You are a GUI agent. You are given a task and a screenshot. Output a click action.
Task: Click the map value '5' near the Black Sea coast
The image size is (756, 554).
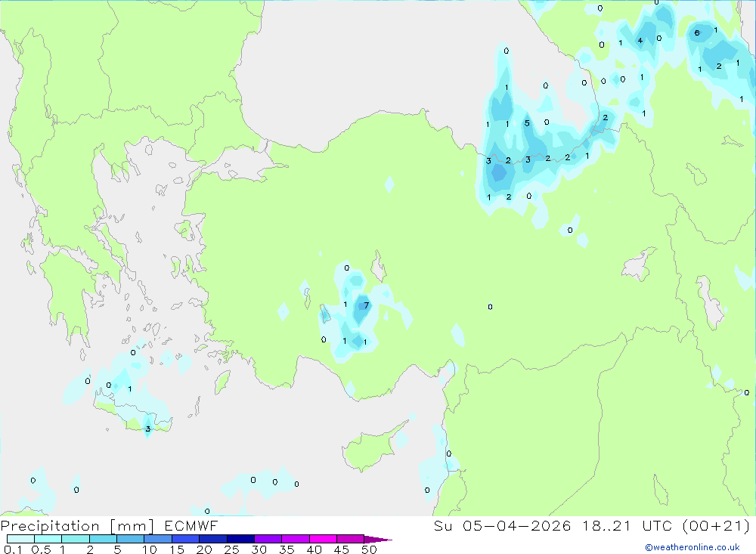pyautogui.click(x=527, y=123)
